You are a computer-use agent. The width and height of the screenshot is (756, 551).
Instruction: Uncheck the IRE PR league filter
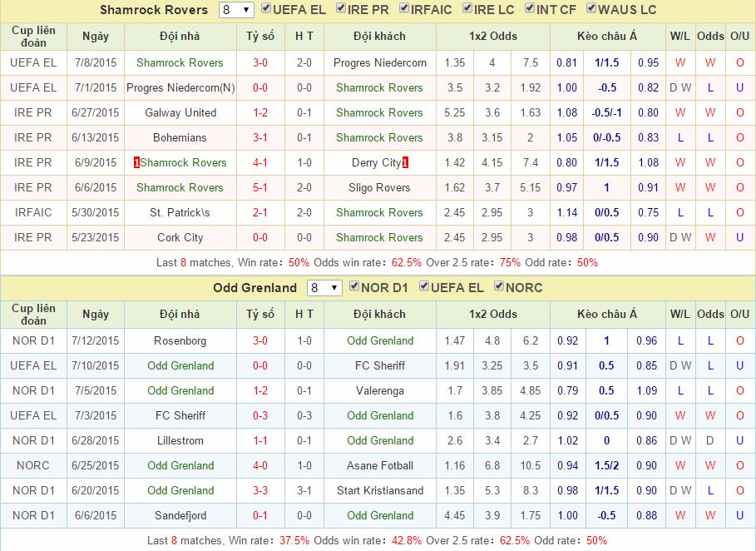(x=341, y=8)
